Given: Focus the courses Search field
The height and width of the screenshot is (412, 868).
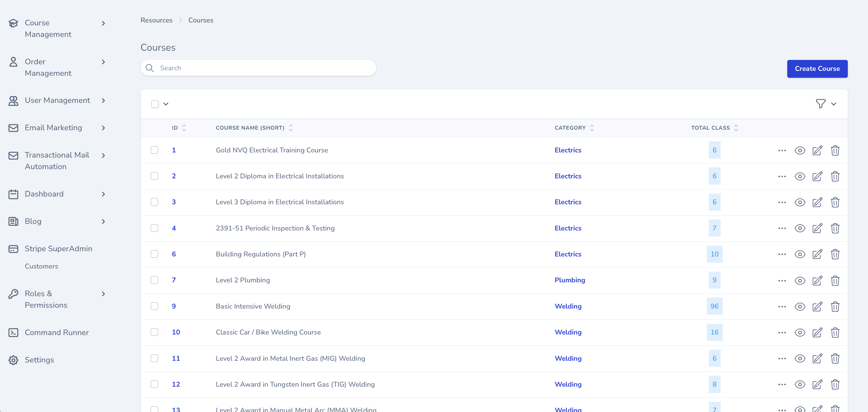Looking at the screenshot, I should coord(258,68).
